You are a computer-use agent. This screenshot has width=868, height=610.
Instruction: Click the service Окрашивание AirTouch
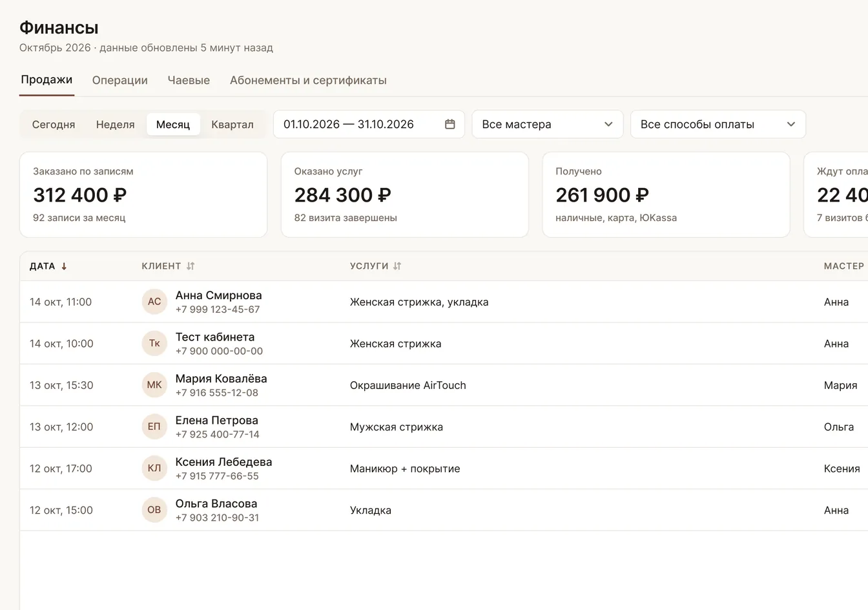[408, 385]
